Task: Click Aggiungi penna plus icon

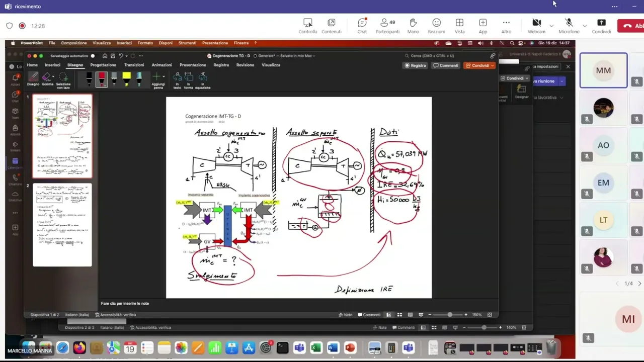Action: pos(156,77)
